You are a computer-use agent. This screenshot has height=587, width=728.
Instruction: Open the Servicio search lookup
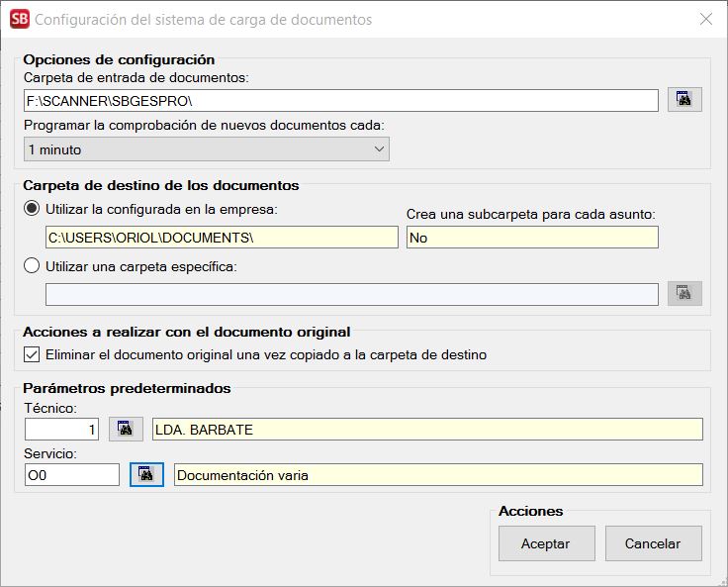point(147,475)
